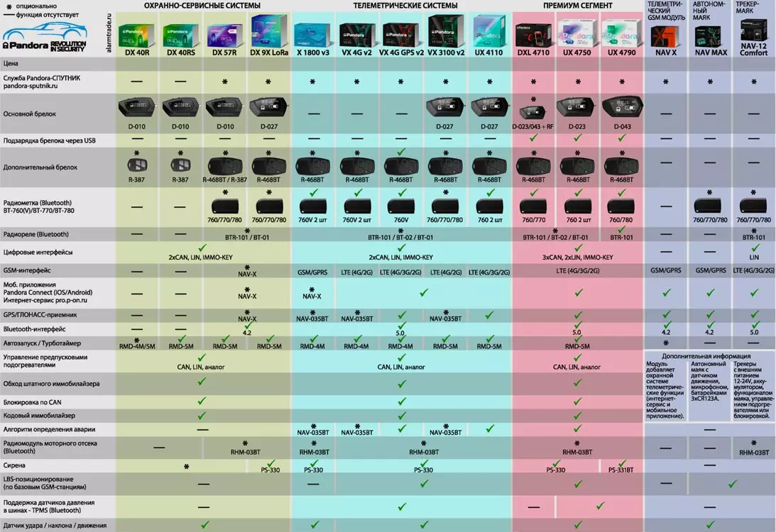776x532 pixels.
Task: Click the D-023/043 + RF key fob image
Action: click(533, 112)
